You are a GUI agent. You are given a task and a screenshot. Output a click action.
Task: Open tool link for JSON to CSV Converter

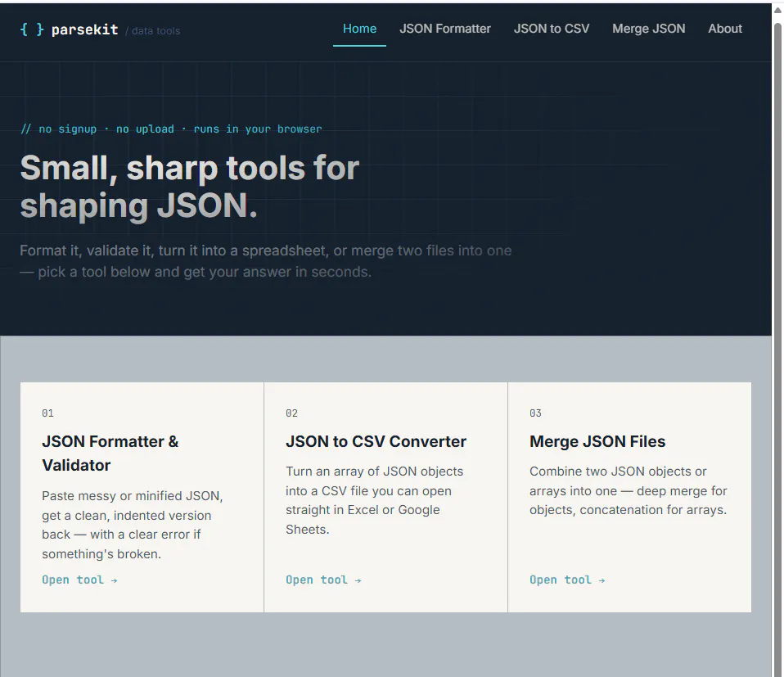click(x=323, y=580)
